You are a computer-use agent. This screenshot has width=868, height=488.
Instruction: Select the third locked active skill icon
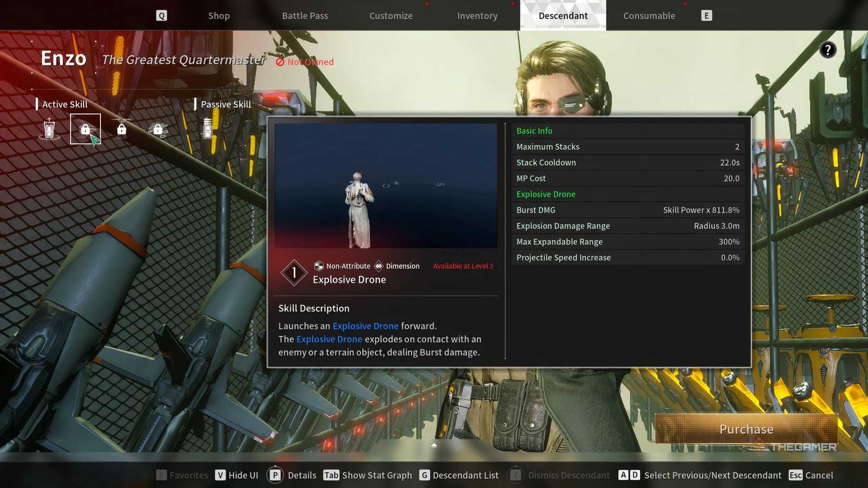tap(122, 129)
